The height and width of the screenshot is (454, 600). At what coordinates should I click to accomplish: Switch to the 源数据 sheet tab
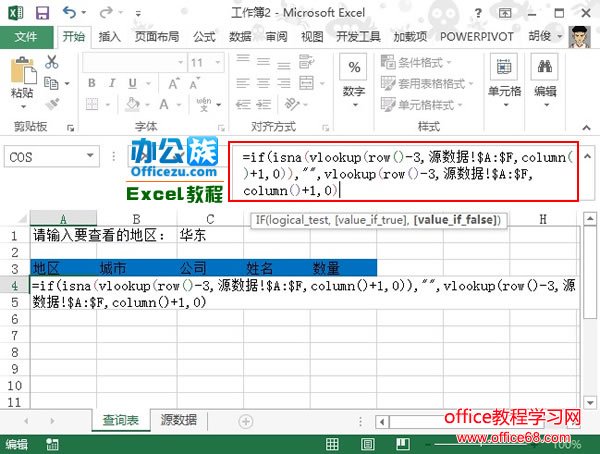pos(178,420)
